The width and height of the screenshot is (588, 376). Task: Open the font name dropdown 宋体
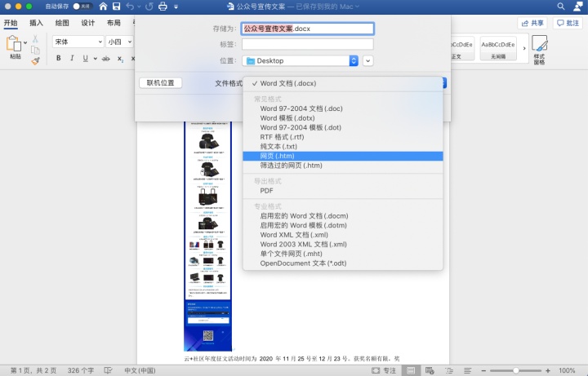[78, 42]
